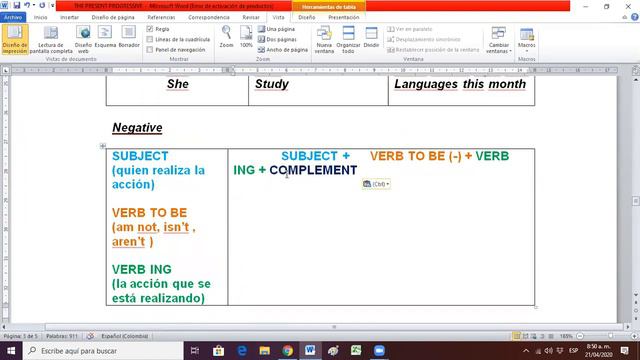Open the Diseño de página tab
This screenshot has width=640, height=360.
(x=113, y=17)
